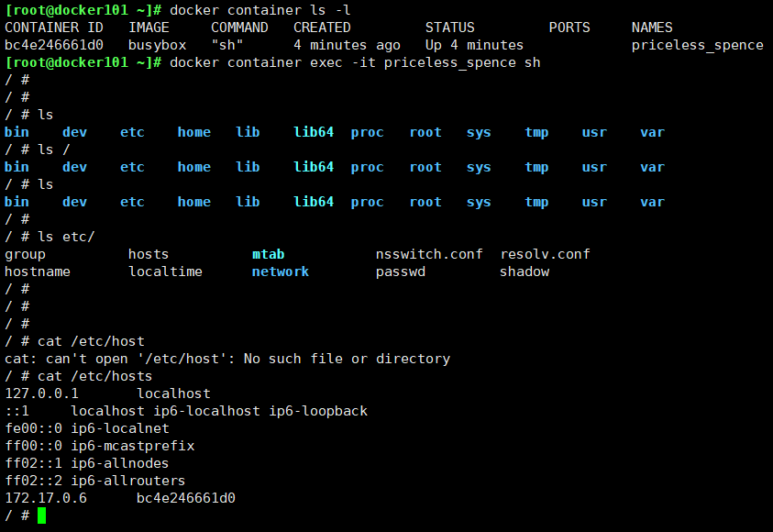Click tmp in the third ls output

point(536,202)
